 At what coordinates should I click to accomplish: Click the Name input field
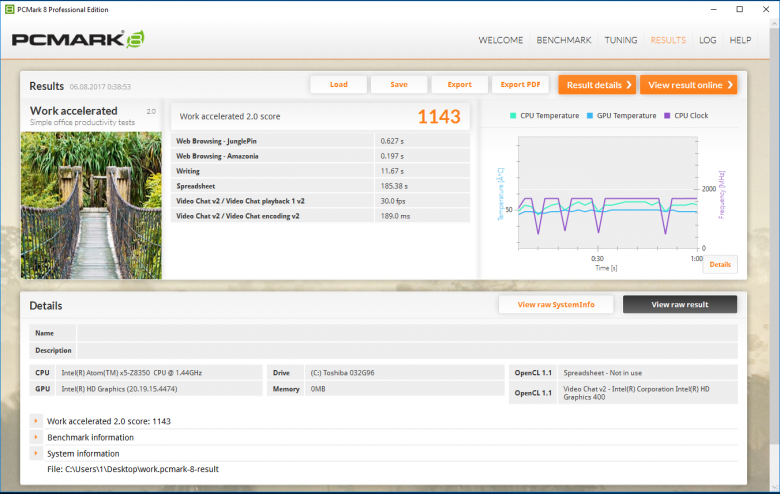tap(407, 333)
